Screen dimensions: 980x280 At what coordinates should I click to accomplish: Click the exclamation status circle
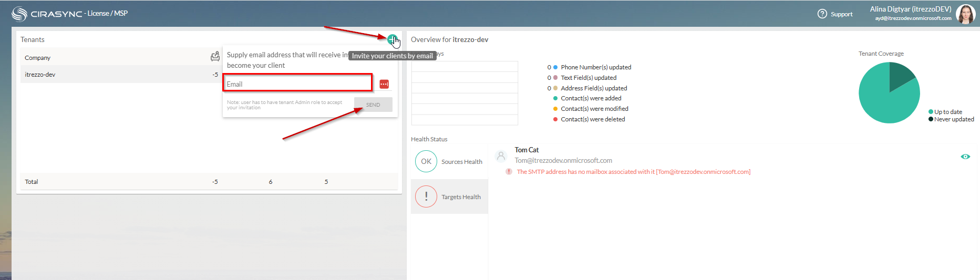click(x=426, y=196)
